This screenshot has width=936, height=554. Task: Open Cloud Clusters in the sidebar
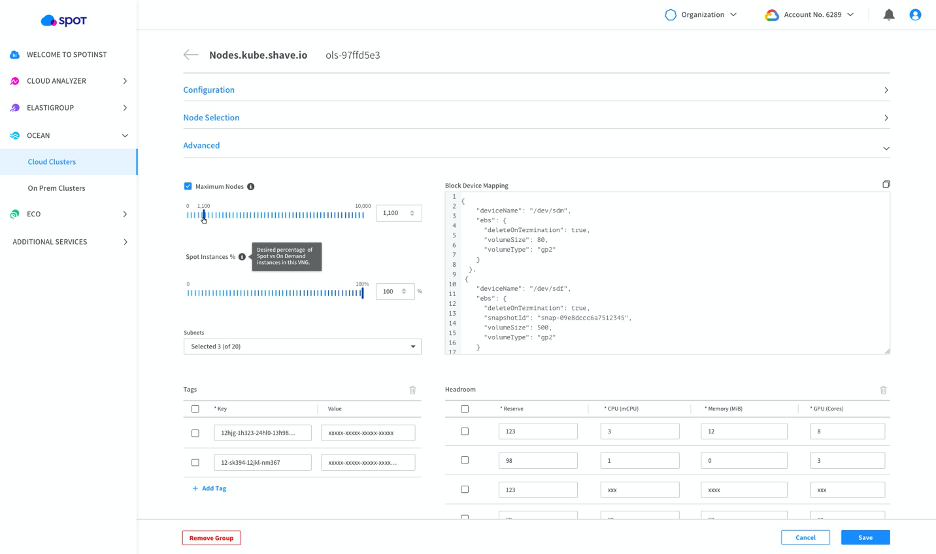[52, 162]
